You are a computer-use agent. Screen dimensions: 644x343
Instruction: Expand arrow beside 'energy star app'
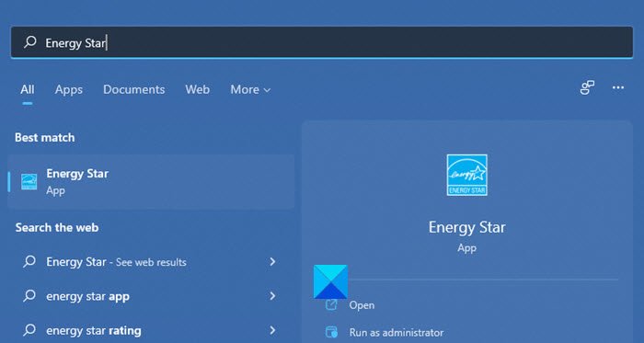coord(272,296)
